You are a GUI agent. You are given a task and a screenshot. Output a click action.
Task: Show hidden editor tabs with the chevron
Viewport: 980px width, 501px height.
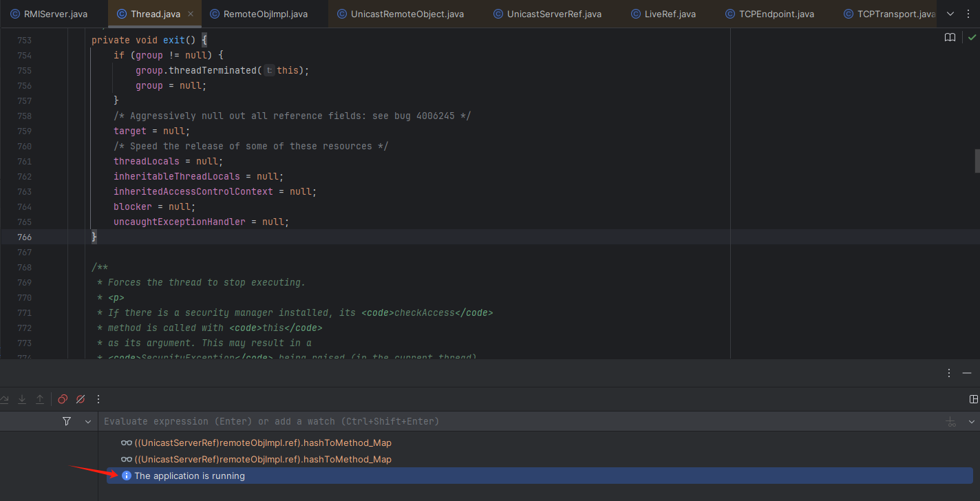pos(950,14)
